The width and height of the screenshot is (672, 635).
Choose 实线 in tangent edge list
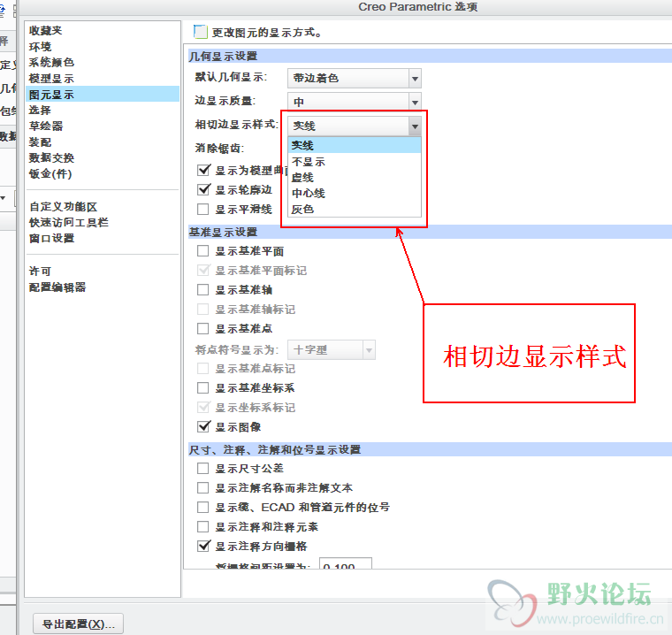(x=355, y=145)
